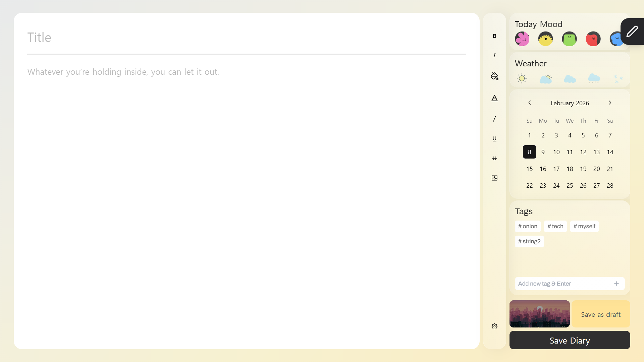Open editor settings with the gear icon
Viewport: 644px width, 362px height.
494,326
